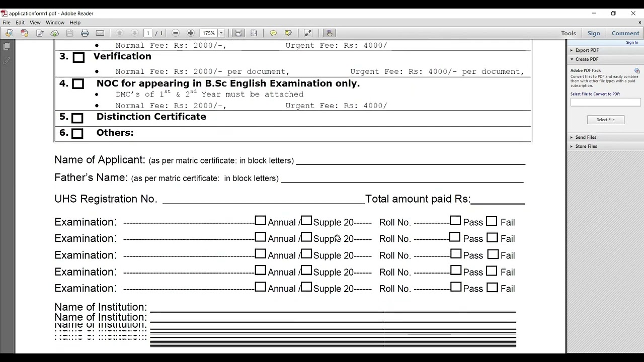Tick the Distinction Certificate checkbox
Image resolution: width=644 pixels, height=362 pixels.
click(x=77, y=118)
